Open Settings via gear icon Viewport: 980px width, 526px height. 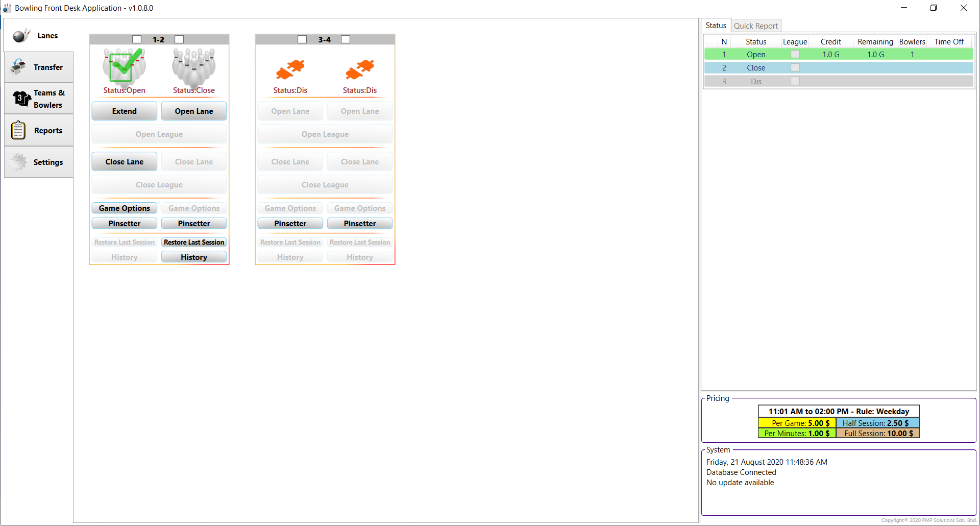click(x=18, y=162)
